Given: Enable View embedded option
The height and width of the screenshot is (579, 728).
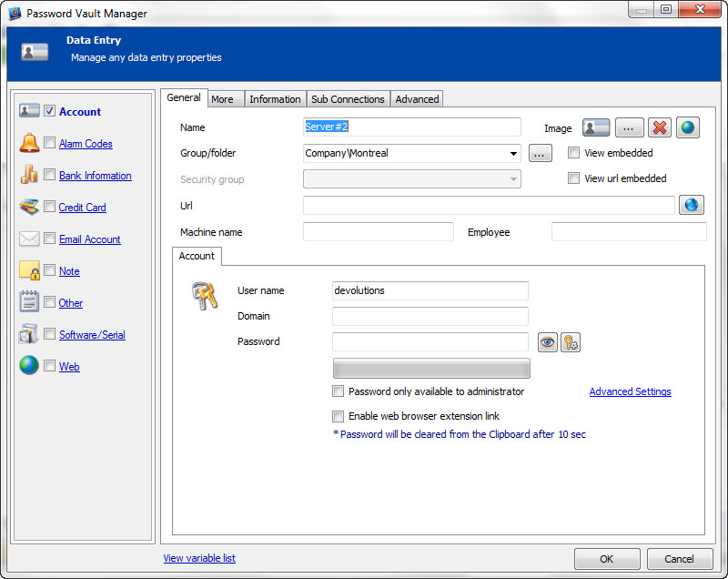Looking at the screenshot, I should click(574, 152).
